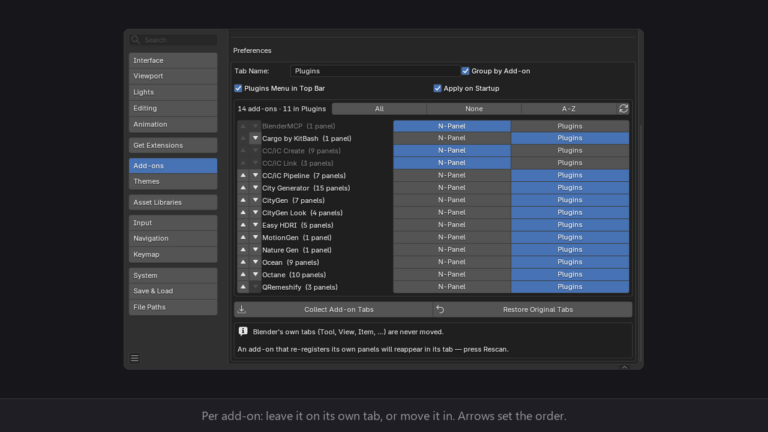Open the System preferences section
This screenshot has height=432, width=768.
coord(173,275)
